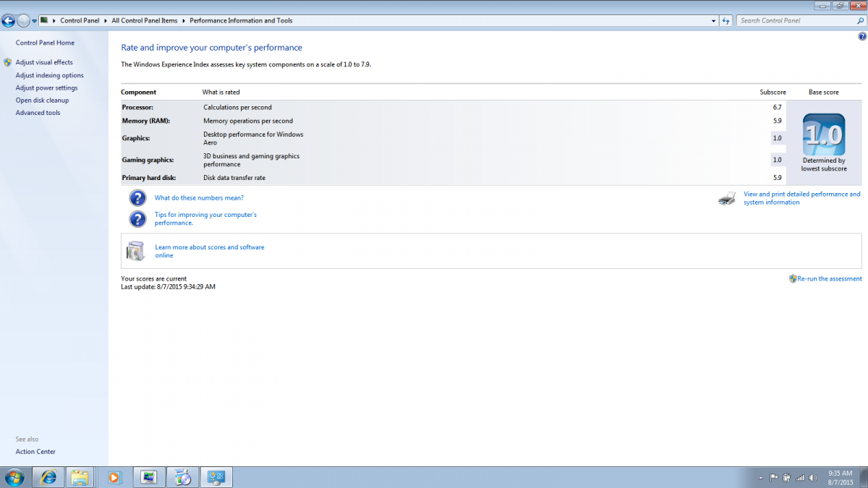Go to Control Panel Home
The width and height of the screenshot is (868, 488).
pos(45,43)
